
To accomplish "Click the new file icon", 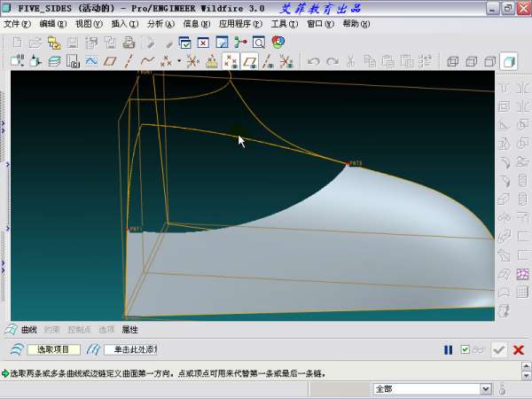I will 18,43.
